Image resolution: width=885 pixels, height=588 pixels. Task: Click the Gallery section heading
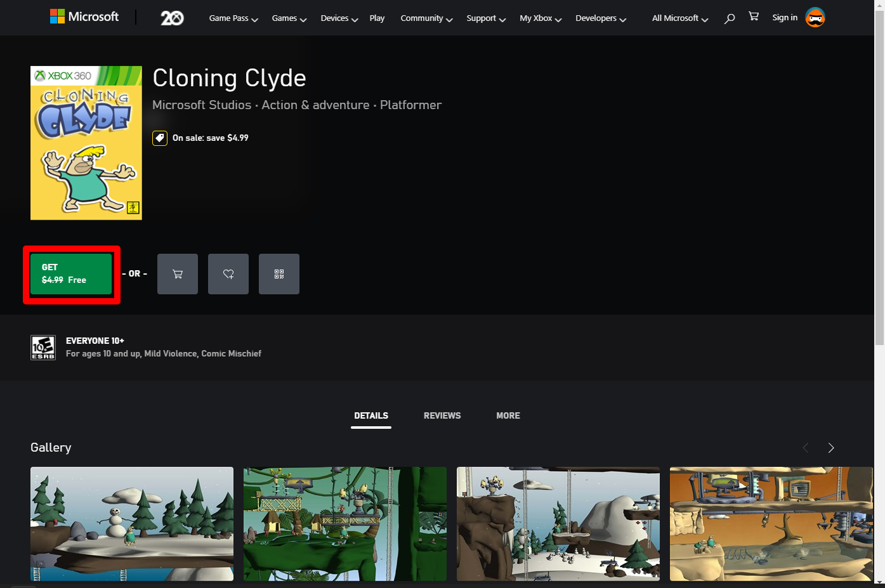[x=51, y=448]
